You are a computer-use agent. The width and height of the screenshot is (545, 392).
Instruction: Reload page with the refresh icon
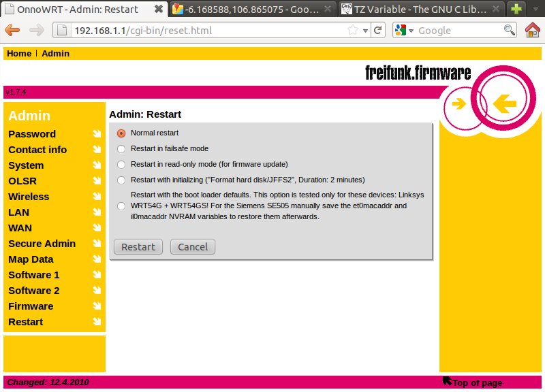(x=378, y=31)
